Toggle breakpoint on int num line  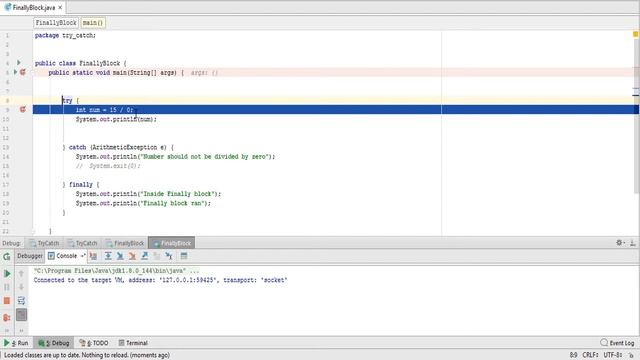pyautogui.click(x=23, y=109)
